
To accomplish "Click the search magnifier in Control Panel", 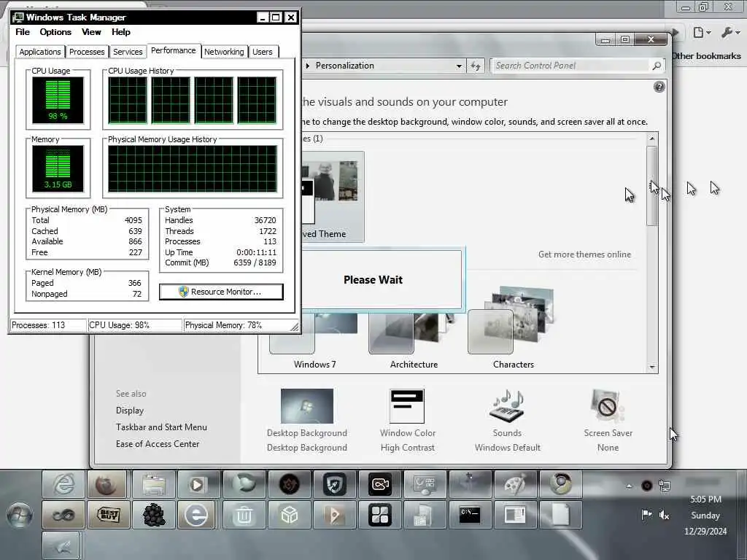I will [x=657, y=66].
